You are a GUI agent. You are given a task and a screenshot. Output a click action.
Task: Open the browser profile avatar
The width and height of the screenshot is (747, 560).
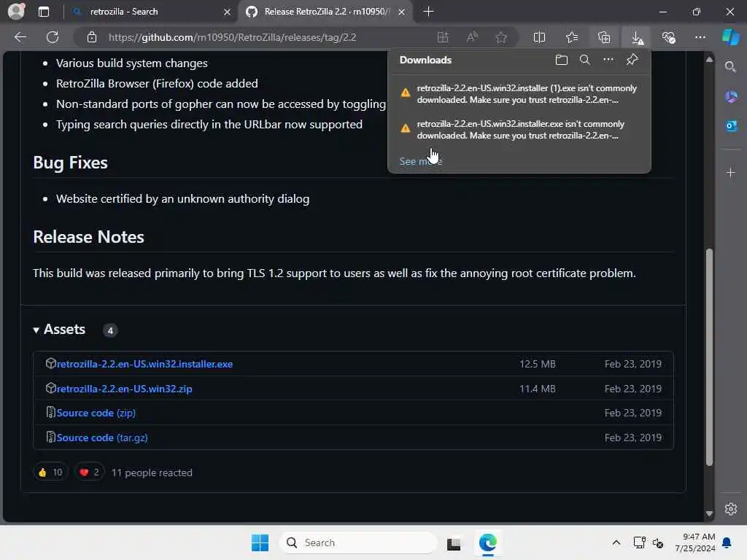16,12
